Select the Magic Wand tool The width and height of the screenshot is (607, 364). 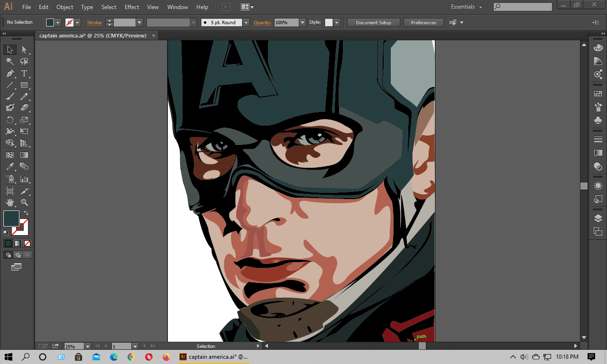pos(9,62)
